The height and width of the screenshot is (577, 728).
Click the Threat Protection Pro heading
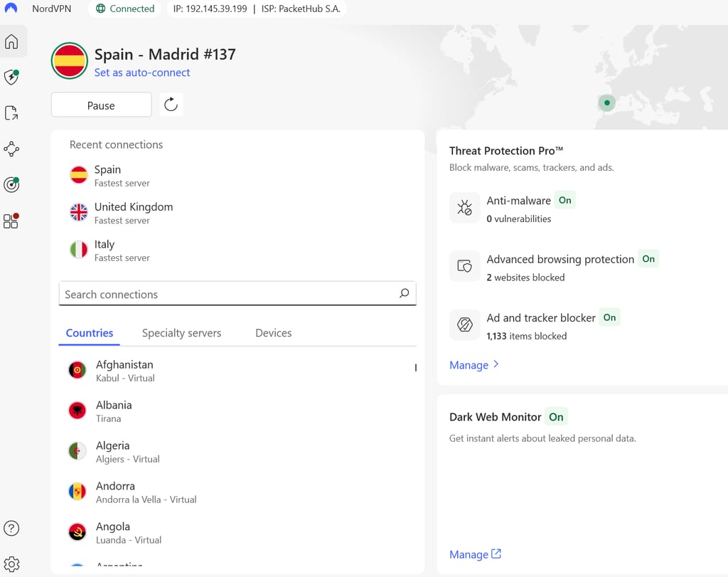click(x=506, y=151)
